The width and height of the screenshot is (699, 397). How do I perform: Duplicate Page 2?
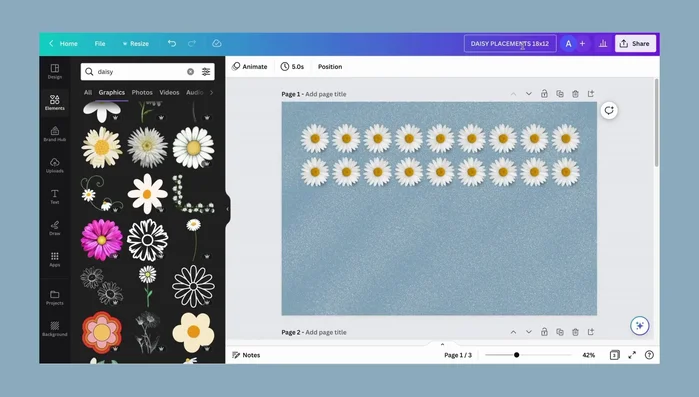point(560,332)
